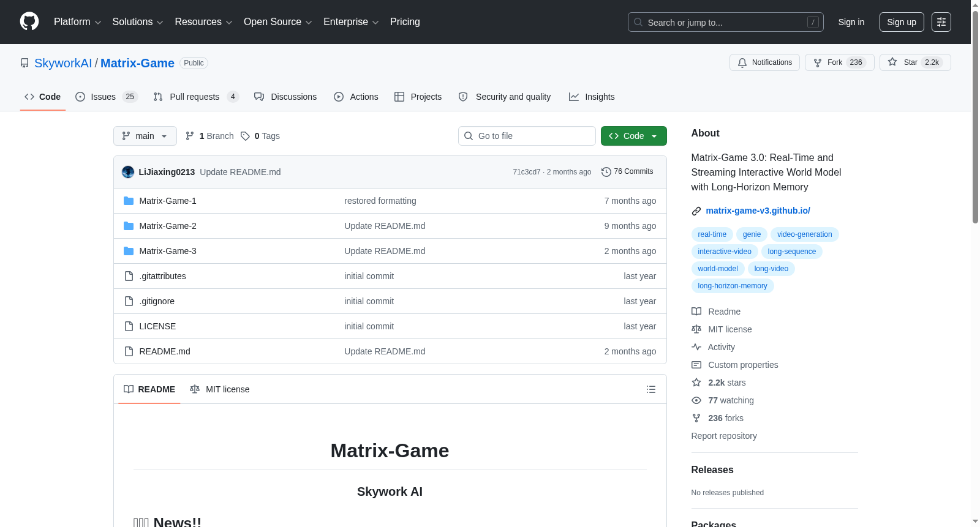The height and width of the screenshot is (527, 980).
Task: Click the README.md file icon
Action: [129, 351]
